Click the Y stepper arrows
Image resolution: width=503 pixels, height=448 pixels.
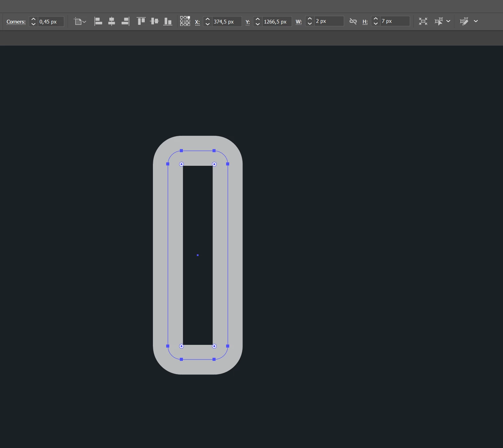pyautogui.click(x=257, y=22)
